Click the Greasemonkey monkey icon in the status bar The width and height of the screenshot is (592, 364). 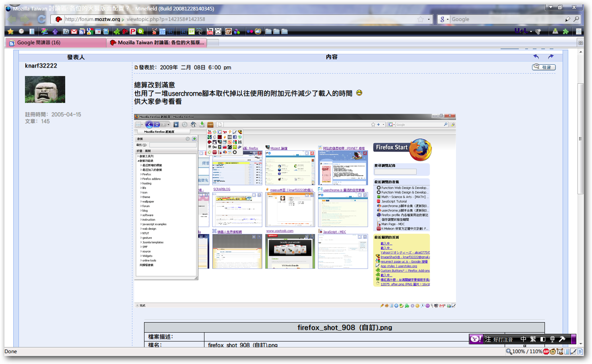pyautogui.click(x=553, y=352)
